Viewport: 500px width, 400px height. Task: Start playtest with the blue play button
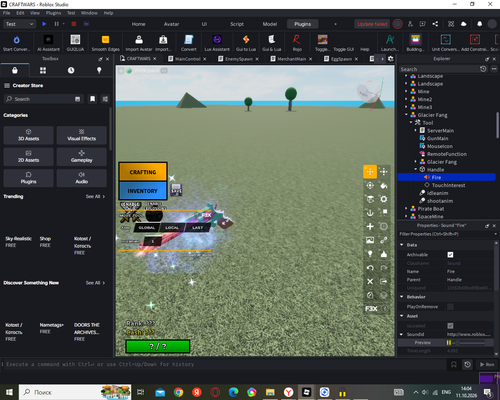[x=44, y=24]
